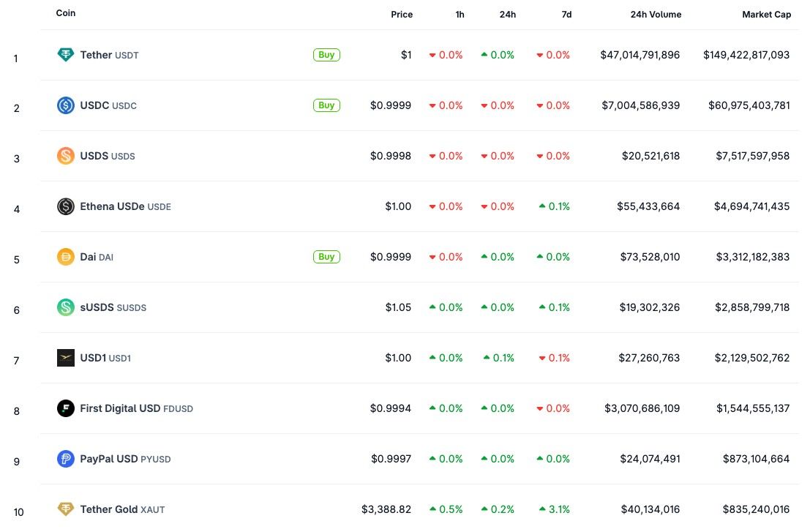The width and height of the screenshot is (810, 532).
Task: Open the sUSDS coin name link
Action: 113,307
